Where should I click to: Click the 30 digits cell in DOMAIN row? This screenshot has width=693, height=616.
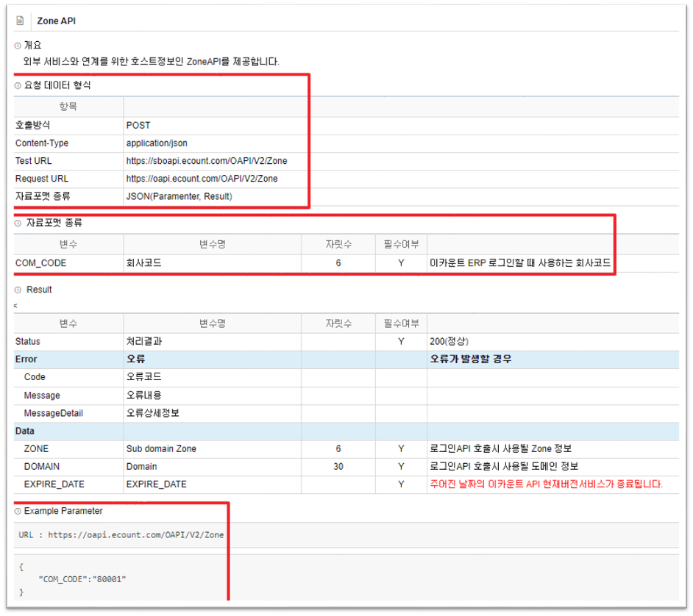pyautogui.click(x=338, y=467)
